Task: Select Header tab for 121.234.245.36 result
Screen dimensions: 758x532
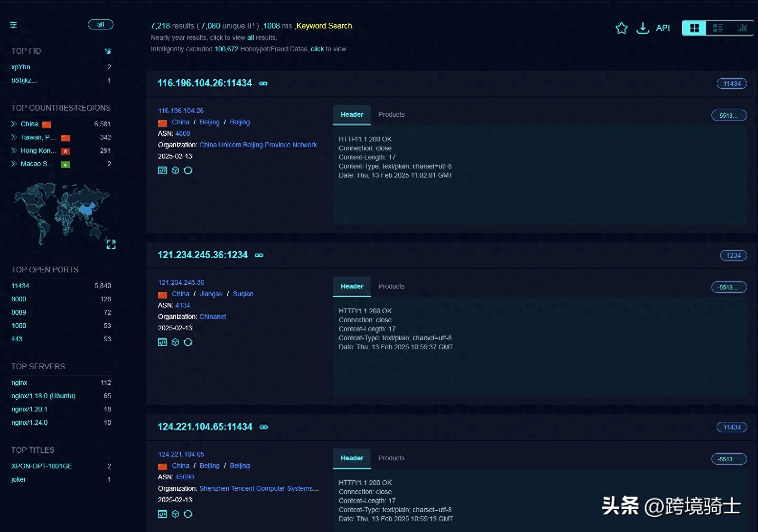Action: 352,286
